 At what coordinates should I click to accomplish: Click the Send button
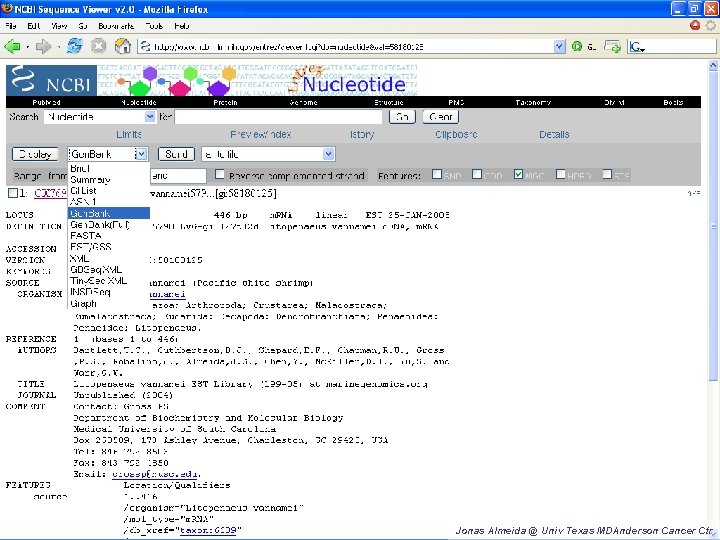(x=176, y=154)
